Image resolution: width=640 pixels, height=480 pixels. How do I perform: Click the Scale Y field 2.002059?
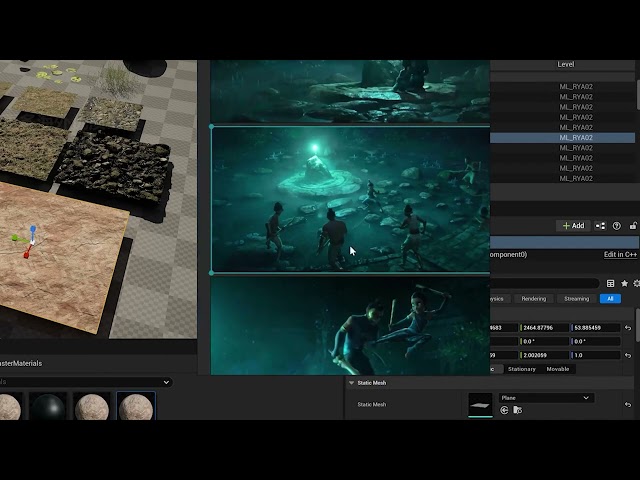[x=544, y=356]
